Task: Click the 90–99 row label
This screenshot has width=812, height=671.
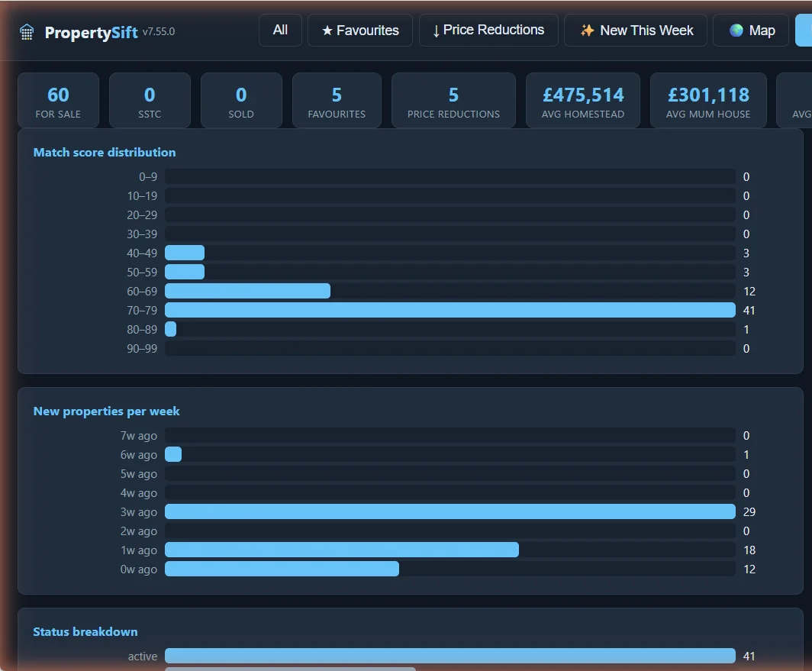Action: click(x=143, y=349)
